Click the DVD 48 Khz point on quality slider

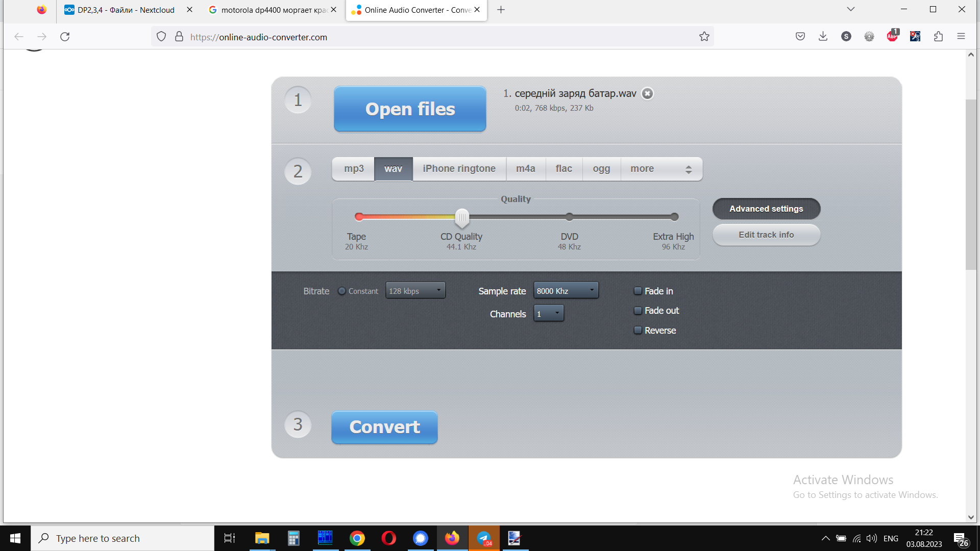click(x=569, y=217)
